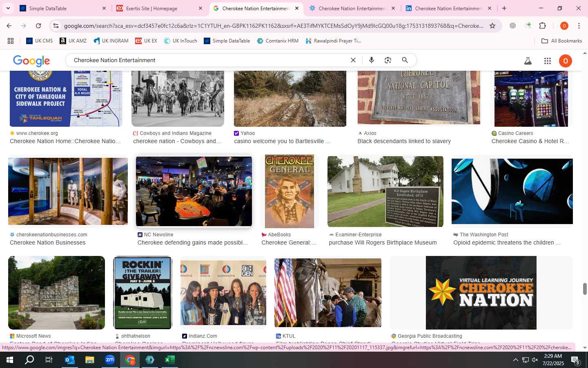Open 'Cherokee Nation Businesses' result title

[48, 243]
